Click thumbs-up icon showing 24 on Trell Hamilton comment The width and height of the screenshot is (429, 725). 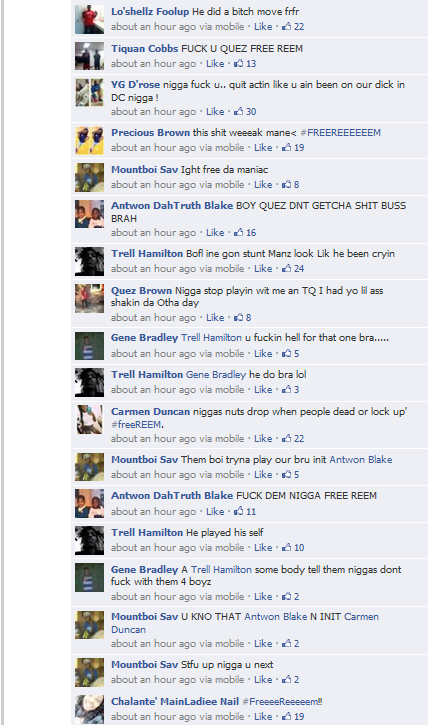287,269
